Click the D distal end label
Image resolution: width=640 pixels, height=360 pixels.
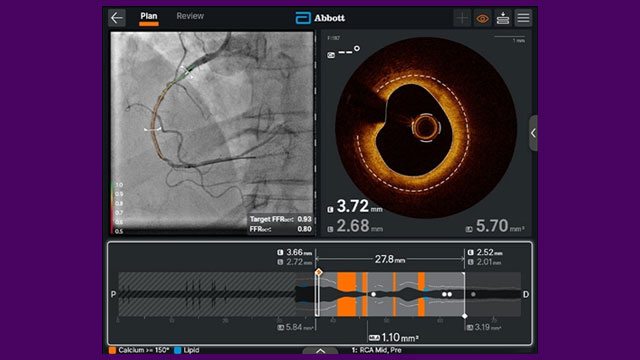click(x=526, y=294)
